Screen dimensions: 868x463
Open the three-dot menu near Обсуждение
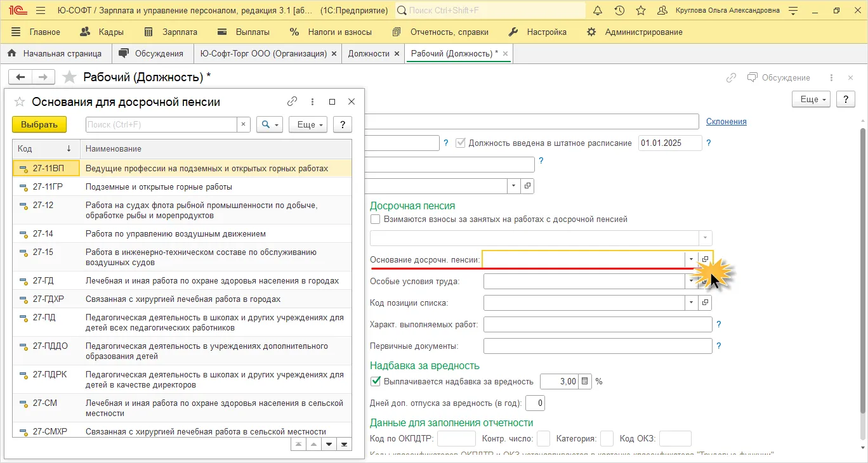tap(832, 77)
